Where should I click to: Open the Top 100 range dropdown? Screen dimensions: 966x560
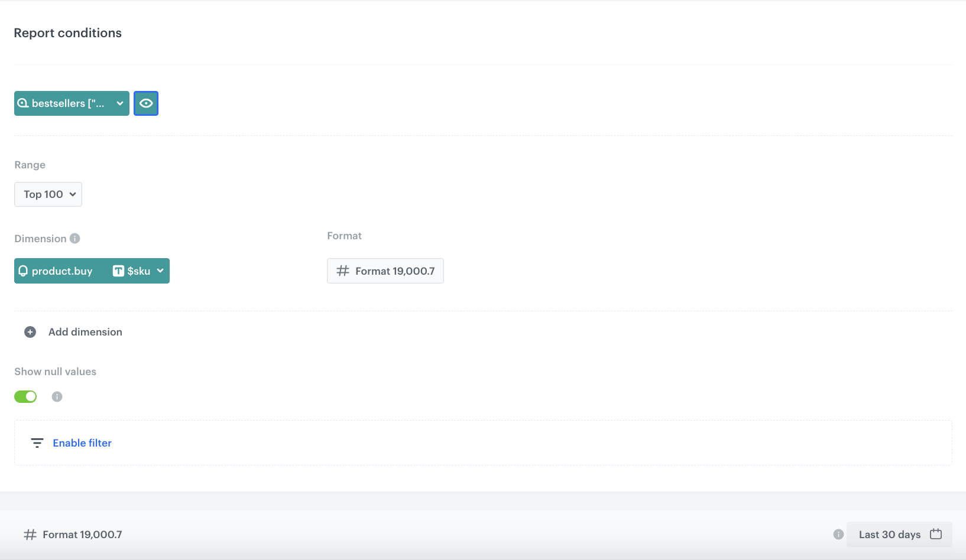coord(48,194)
